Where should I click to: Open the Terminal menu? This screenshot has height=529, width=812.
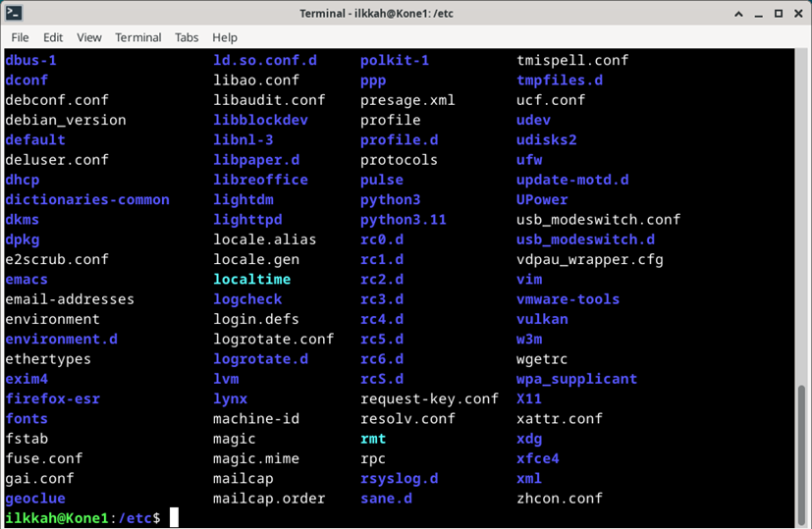pos(137,37)
